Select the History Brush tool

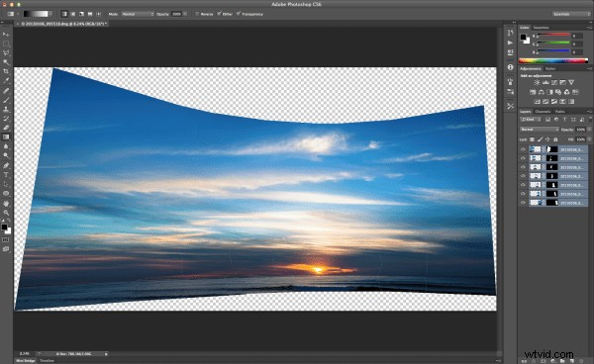(6, 119)
